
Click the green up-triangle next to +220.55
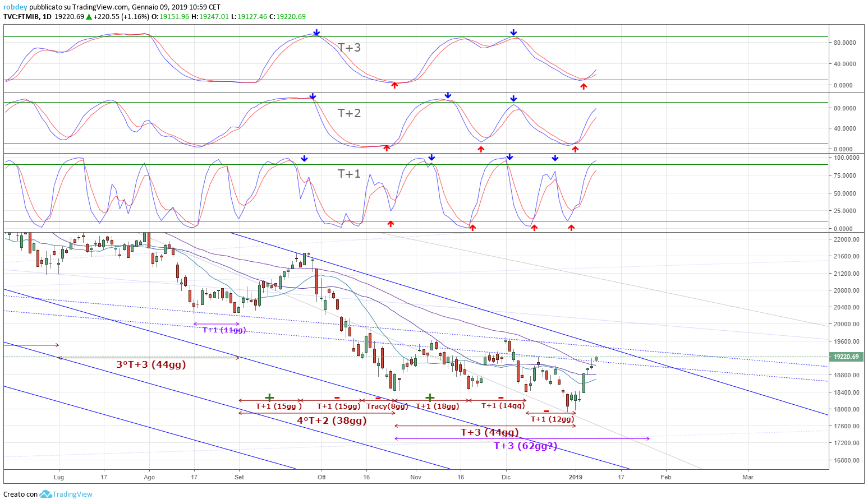pyautogui.click(x=89, y=16)
